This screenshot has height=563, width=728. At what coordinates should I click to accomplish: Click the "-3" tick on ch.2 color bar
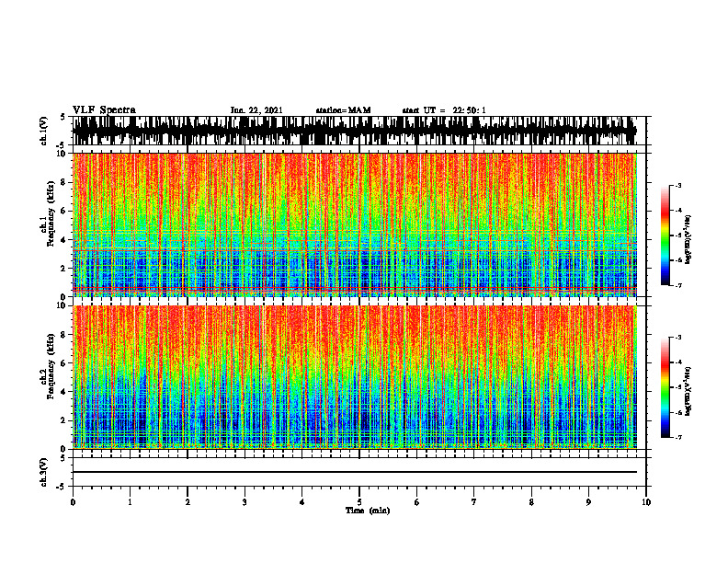tap(678, 338)
